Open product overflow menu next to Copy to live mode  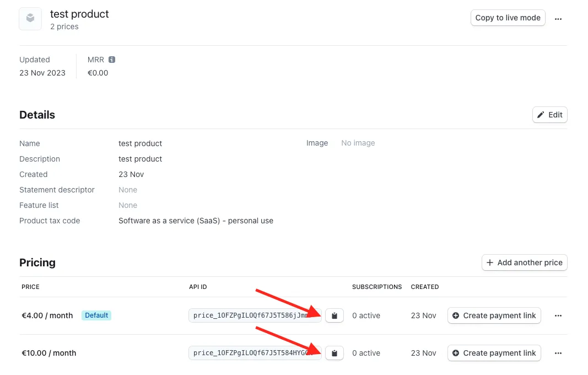click(x=558, y=18)
